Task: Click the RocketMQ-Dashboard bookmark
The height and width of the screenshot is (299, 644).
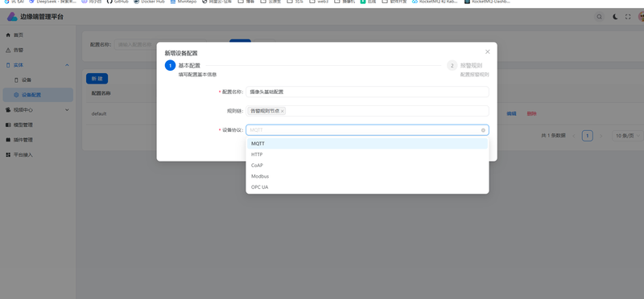Action: [x=488, y=2]
